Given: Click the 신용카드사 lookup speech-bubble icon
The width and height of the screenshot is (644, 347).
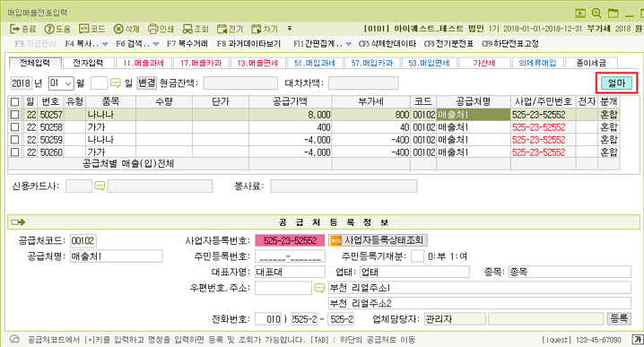Looking at the screenshot, I should coord(100,186).
